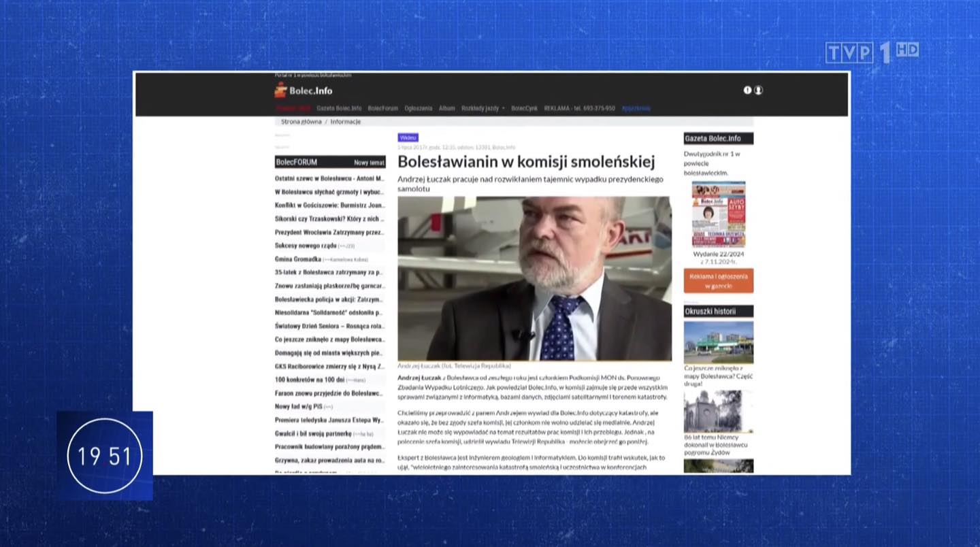Open Ogłoszenia in the navigation bar

(x=419, y=108)
